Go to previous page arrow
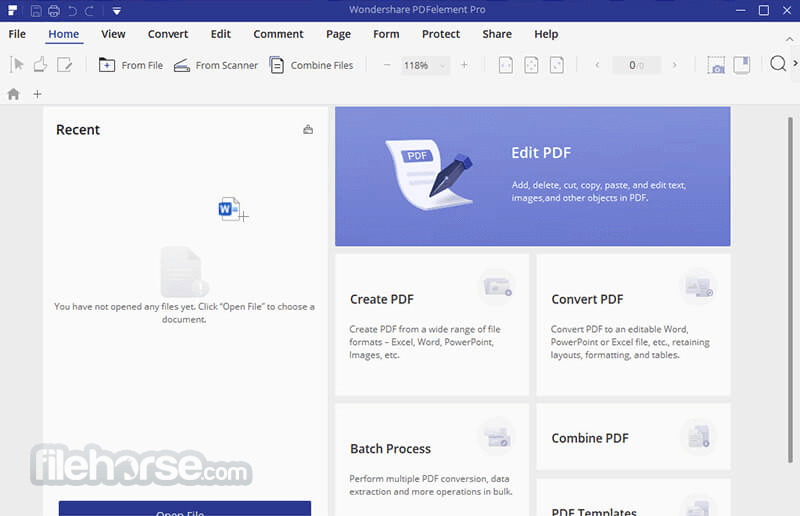 click(x=597, y=65)
